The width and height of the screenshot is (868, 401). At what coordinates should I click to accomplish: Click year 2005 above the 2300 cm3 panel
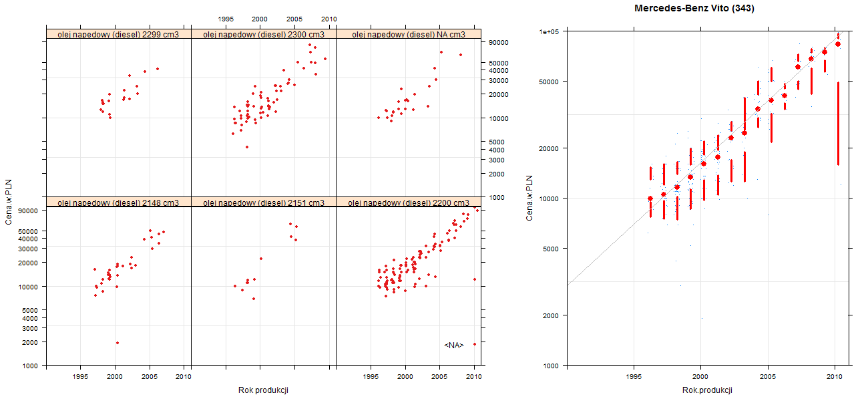click(294, 19)
